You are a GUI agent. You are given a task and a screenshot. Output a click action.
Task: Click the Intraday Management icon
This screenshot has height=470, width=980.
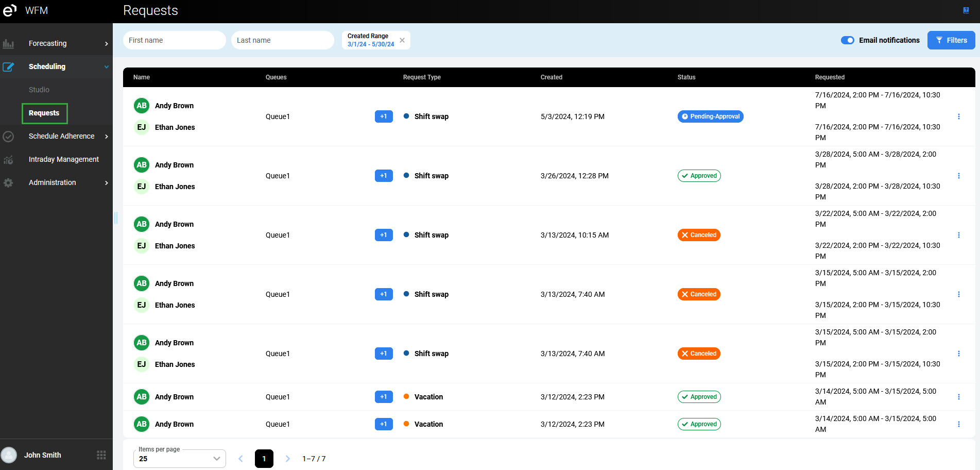coord(8,160)
